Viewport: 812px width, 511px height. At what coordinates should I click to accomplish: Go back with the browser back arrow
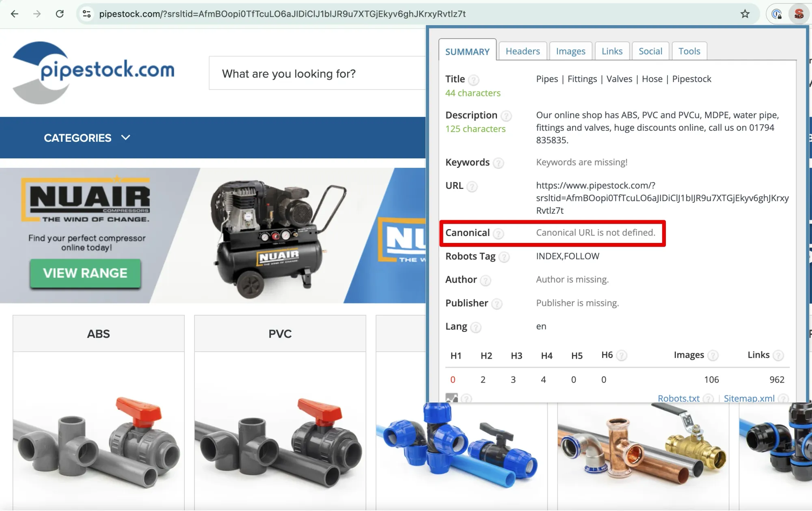[x=15, y=14]
